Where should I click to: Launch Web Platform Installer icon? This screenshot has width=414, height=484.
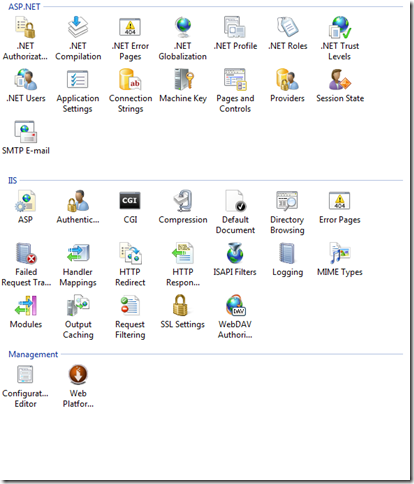pos(78,374)
